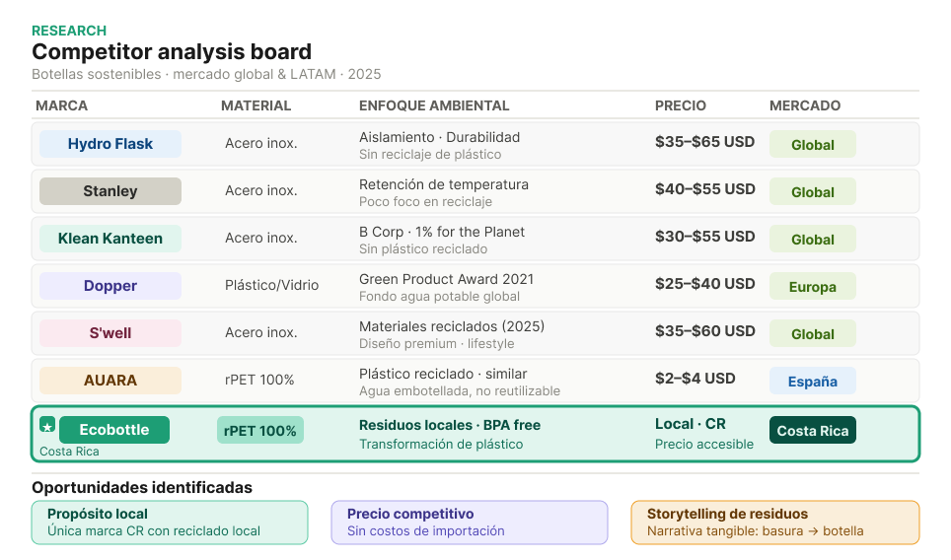Viewport: 951px width, 560px height.
Task: Click the MARCA column header
Action: point(62,106)
